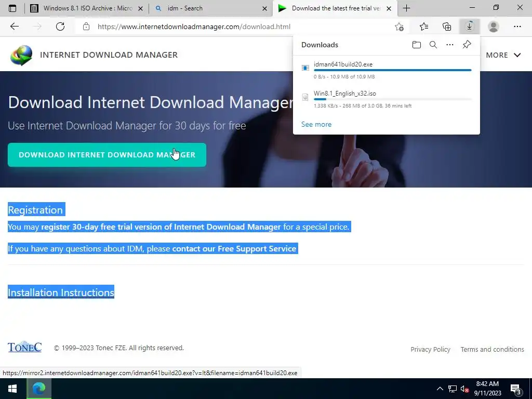Reload the current page

[60, 26]
